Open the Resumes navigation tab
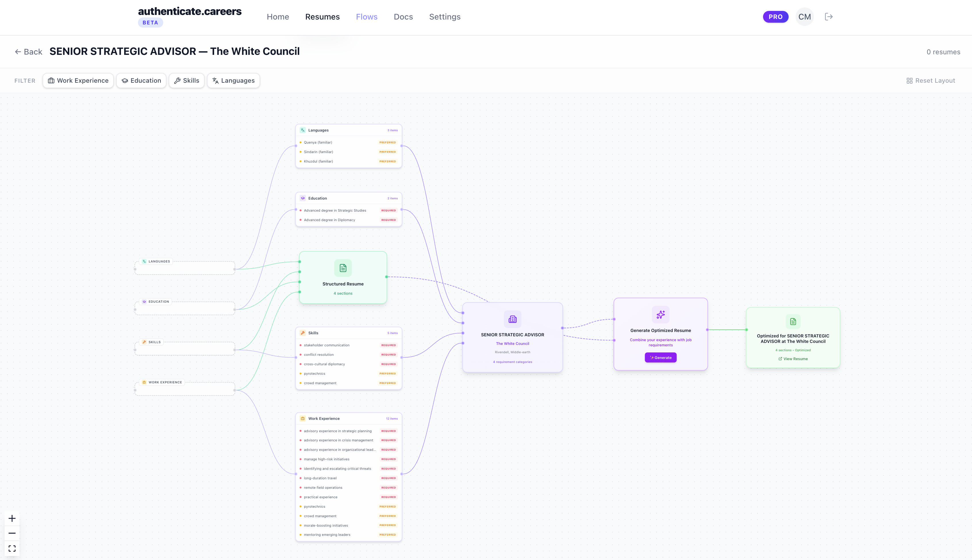 (x=322, y=17)
